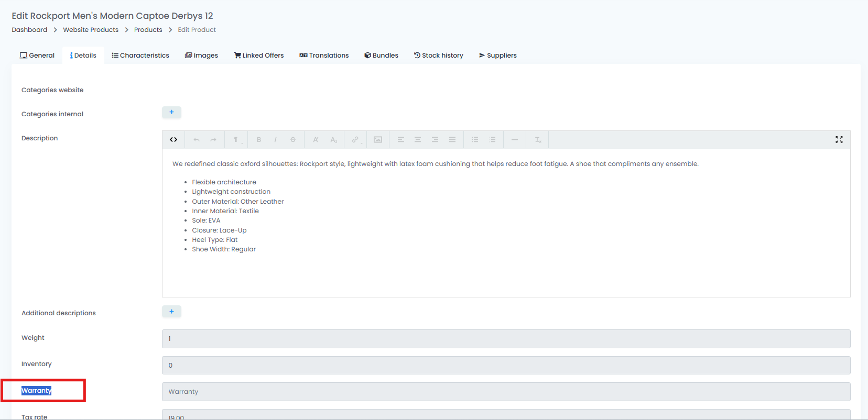
Task: Go to Dashboard breadcrumb link
Action: pos(29,30)
